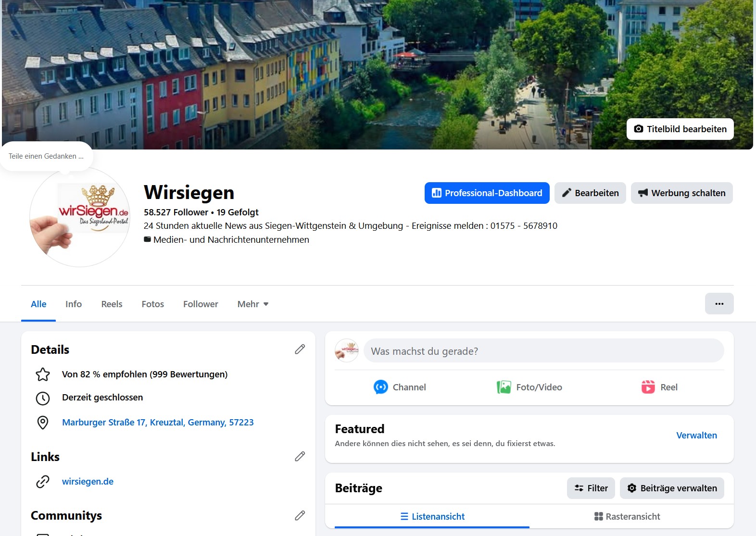This screenshot has height=536, width=756.
Task: Switch to the Info tab
Action: click(x=74, y=304)
